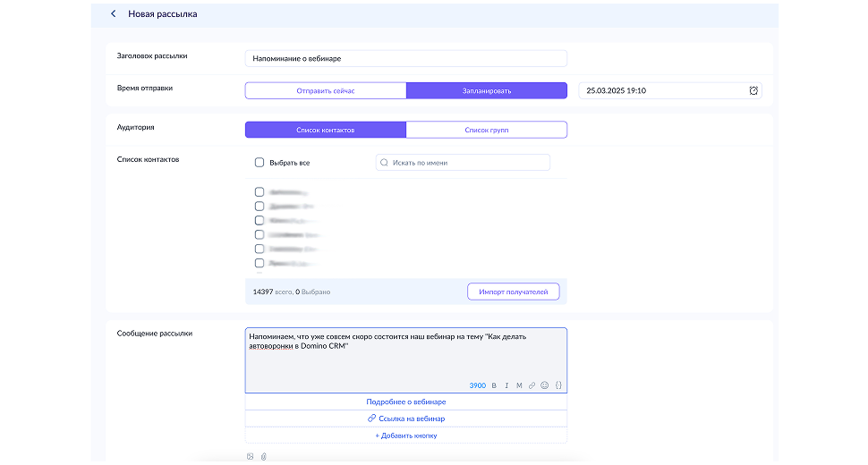
Task: Click the Заголовок рассылки title input field
Action: [405, 58]
